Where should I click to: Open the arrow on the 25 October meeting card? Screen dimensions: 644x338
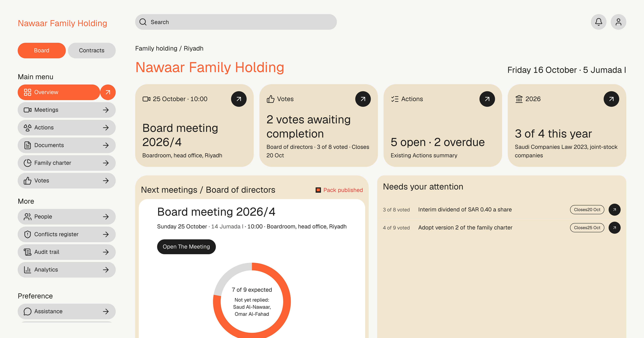pos(239,99)
